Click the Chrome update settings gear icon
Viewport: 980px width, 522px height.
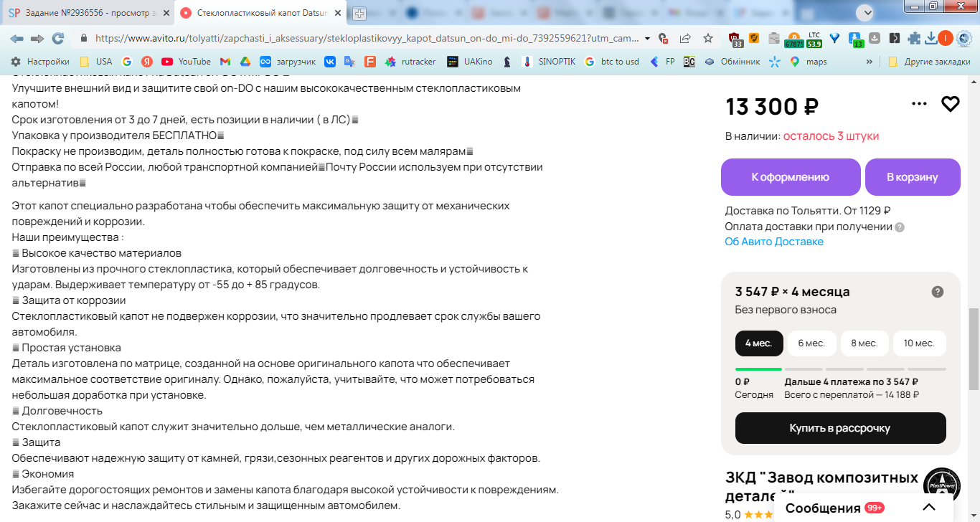tap(966, 38)
